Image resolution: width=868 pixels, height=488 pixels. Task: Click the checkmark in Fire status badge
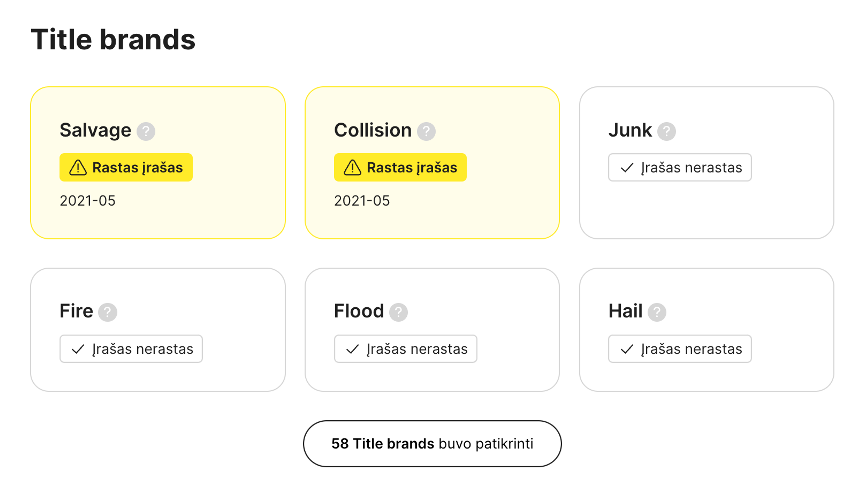(x=78, y=349)
